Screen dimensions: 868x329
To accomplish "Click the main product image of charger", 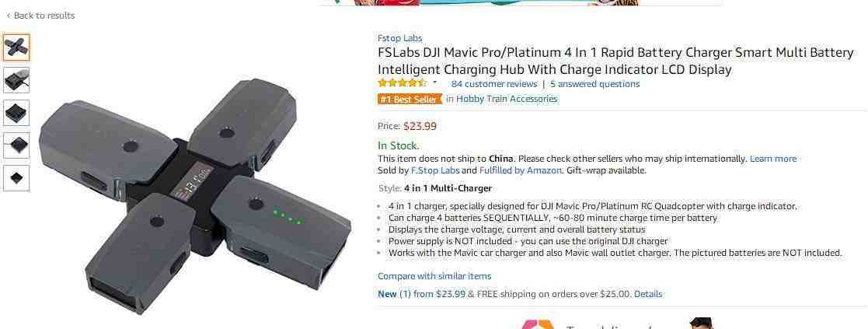I will pos(195,195).
